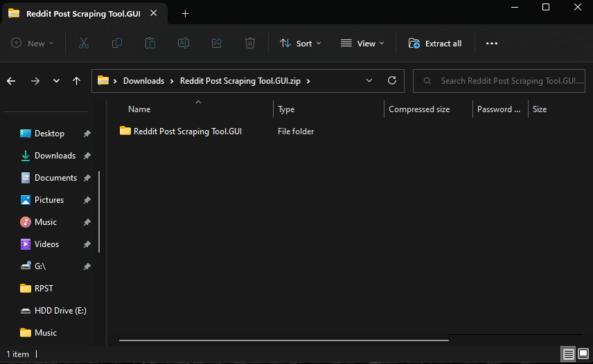Click Reddit Post Scraping Tool.GUI.zip breadcrumb

[x=240, y=81]
